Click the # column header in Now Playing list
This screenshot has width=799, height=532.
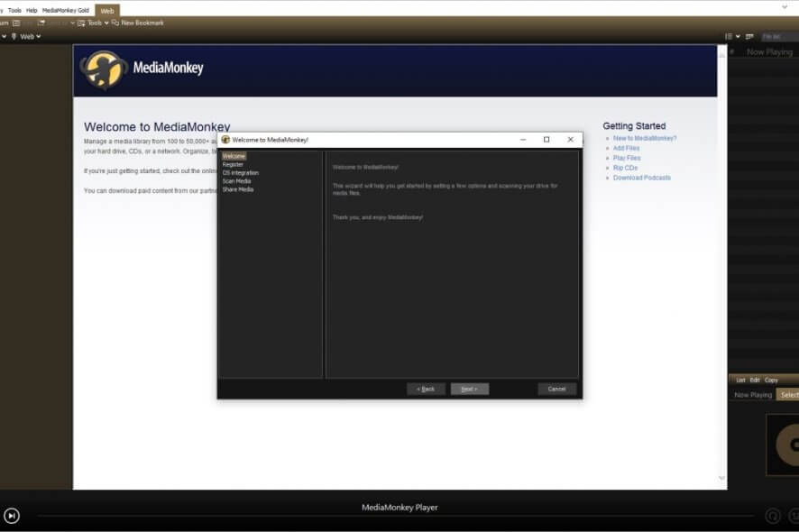[732, 52]
